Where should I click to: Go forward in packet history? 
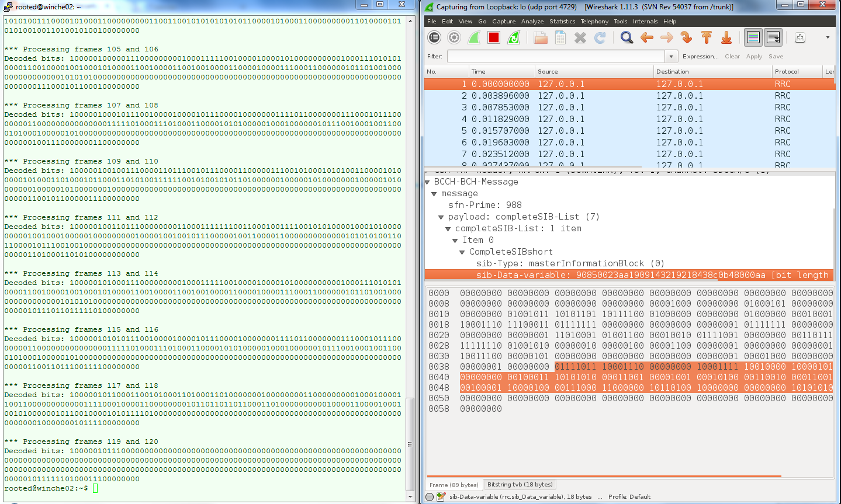click(667, 37)
